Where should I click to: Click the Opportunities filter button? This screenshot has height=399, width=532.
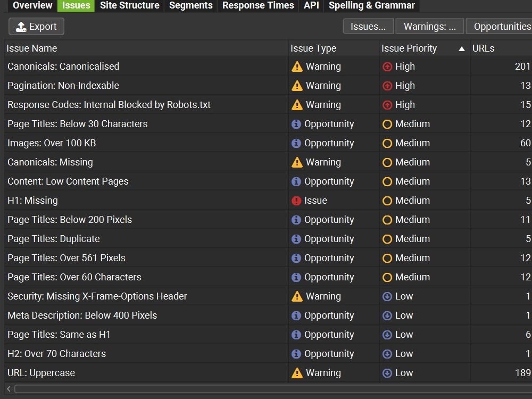tap(500, 27)
